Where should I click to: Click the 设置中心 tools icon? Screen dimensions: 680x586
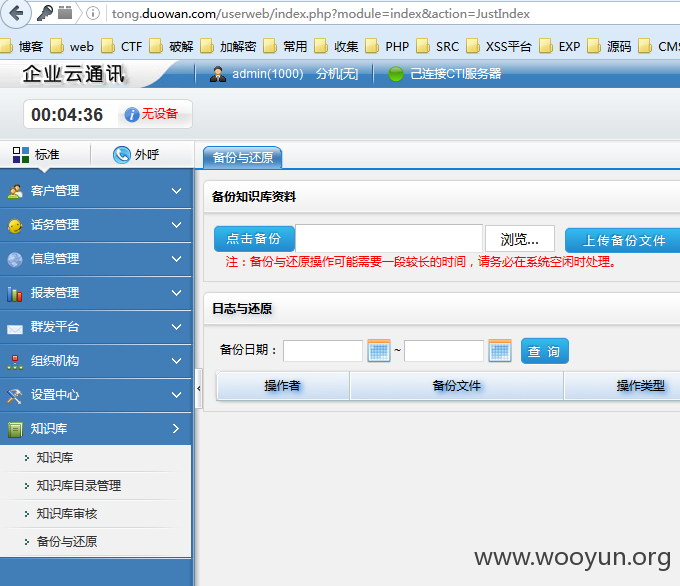[14, 395]
